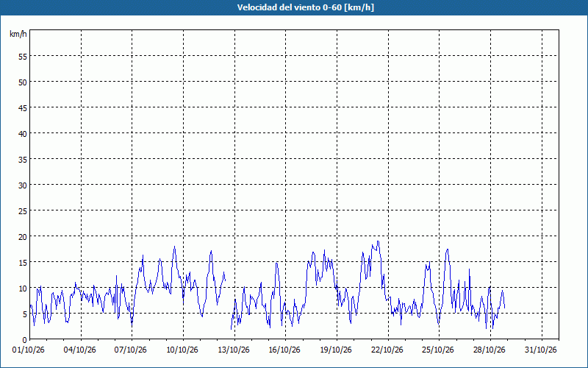Click the 30 km/h axis tick label
Viewport: 588px width, 368px height.
[23, 185]
